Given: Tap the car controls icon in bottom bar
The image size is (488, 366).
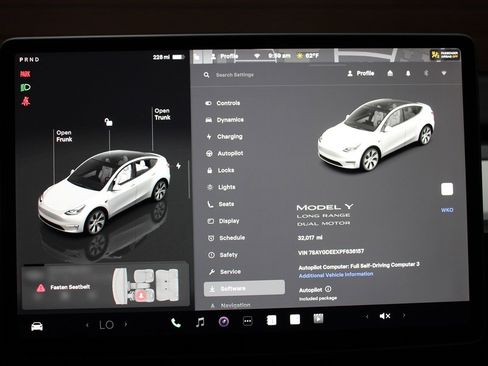Looking at the screenshot, I should point(37,326).
